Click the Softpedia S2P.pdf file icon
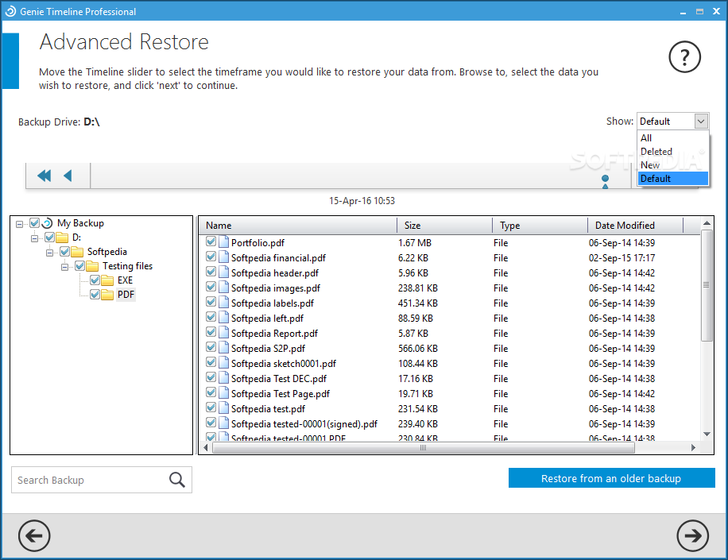728x560 pixels. coord(223,348)
